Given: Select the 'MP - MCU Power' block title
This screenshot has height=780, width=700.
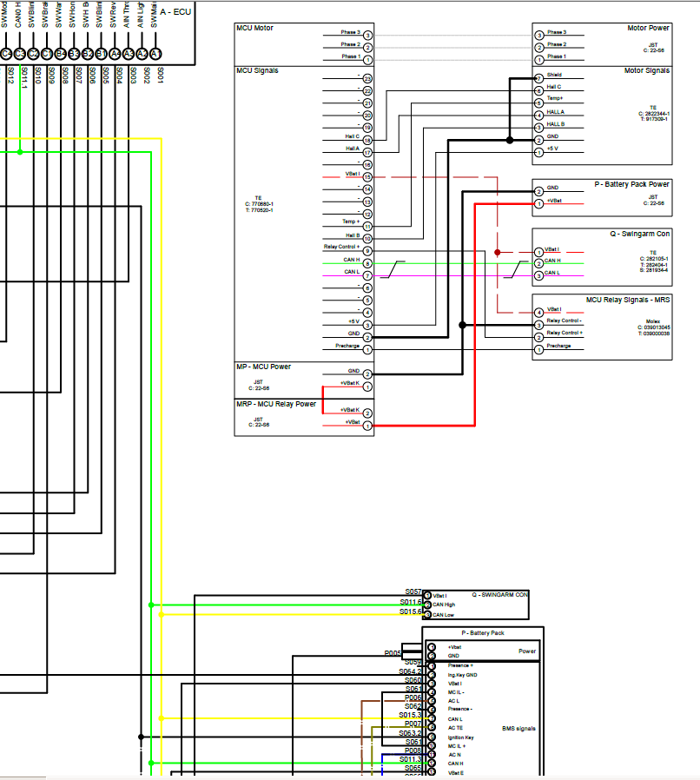Looking at the screenshot, I should (264, 367).
